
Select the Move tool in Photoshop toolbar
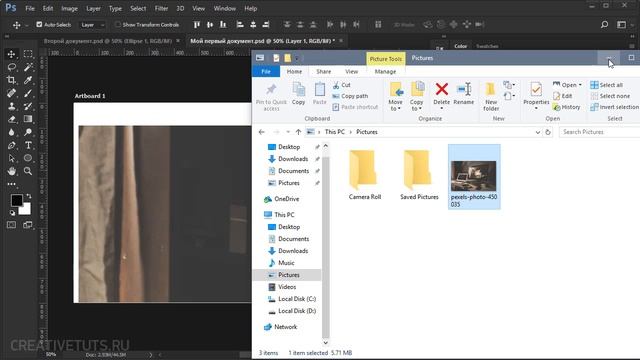click(x=11, y=54)
